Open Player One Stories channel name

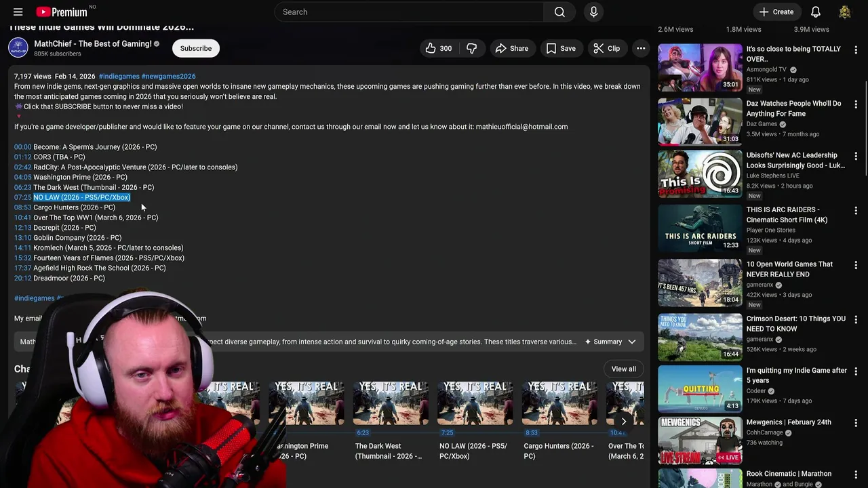tap(771, 230)
